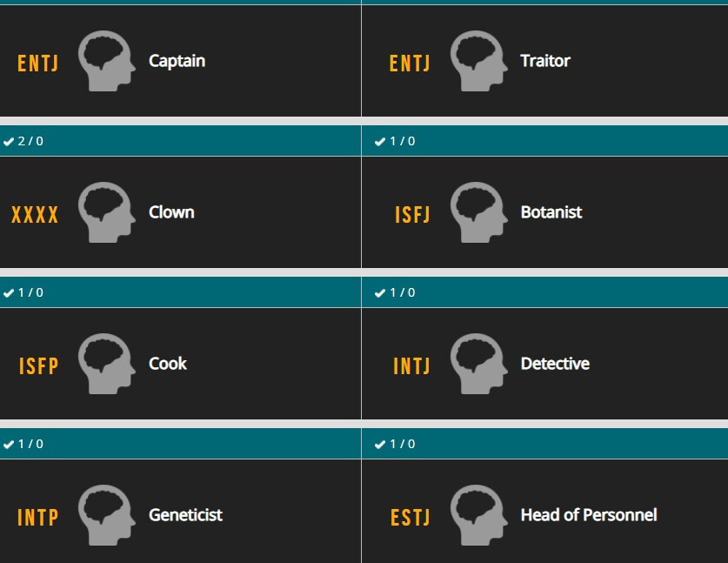The width and height of the screenshot is (728, 563).
Task: Open the Captain profile name link
Action: click(x=177, y=61)
